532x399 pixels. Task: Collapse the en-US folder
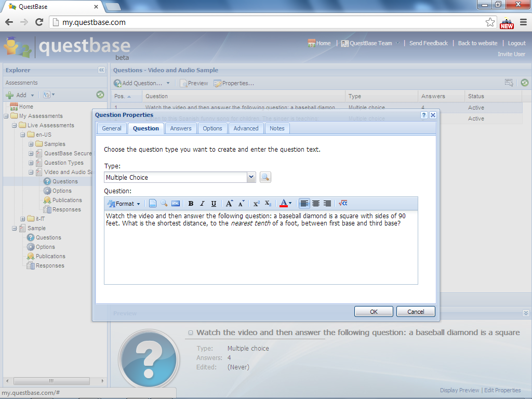point(23,135)
